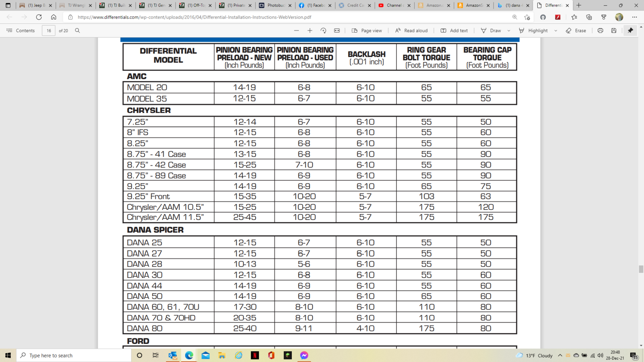
Task: Click the PDF page number field
Action: point(49,31)
